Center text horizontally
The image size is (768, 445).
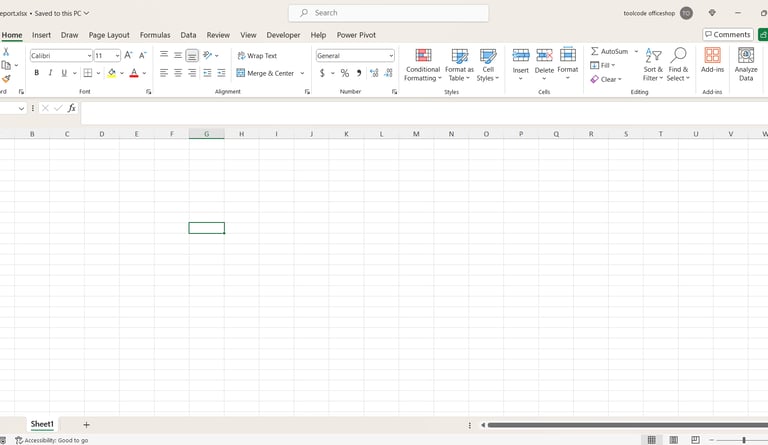(x=178, y=73)
